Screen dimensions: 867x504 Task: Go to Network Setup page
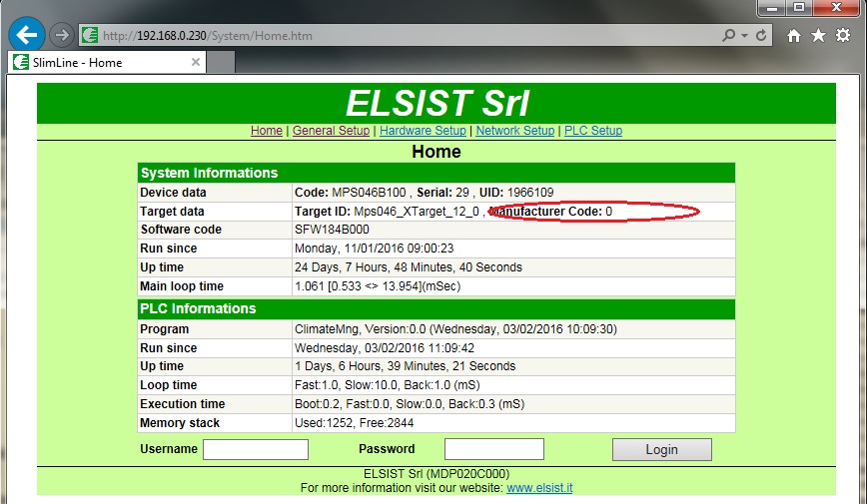point(514,131)
